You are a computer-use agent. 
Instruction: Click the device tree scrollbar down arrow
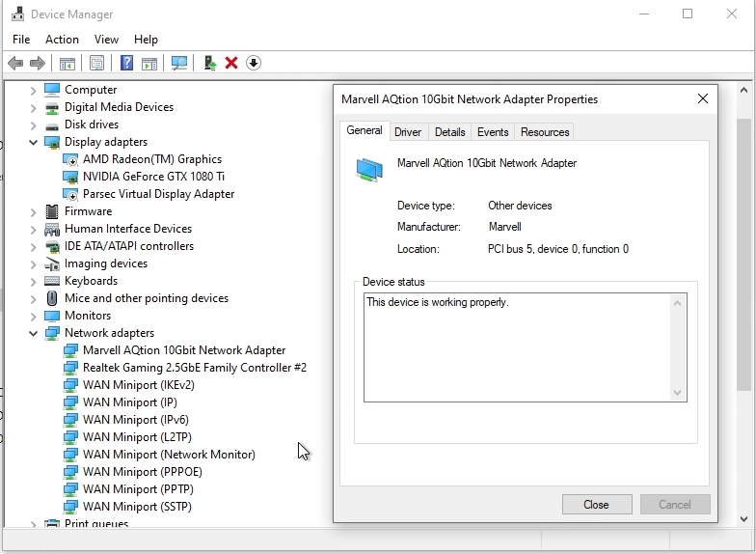click(x=743, y=519)
